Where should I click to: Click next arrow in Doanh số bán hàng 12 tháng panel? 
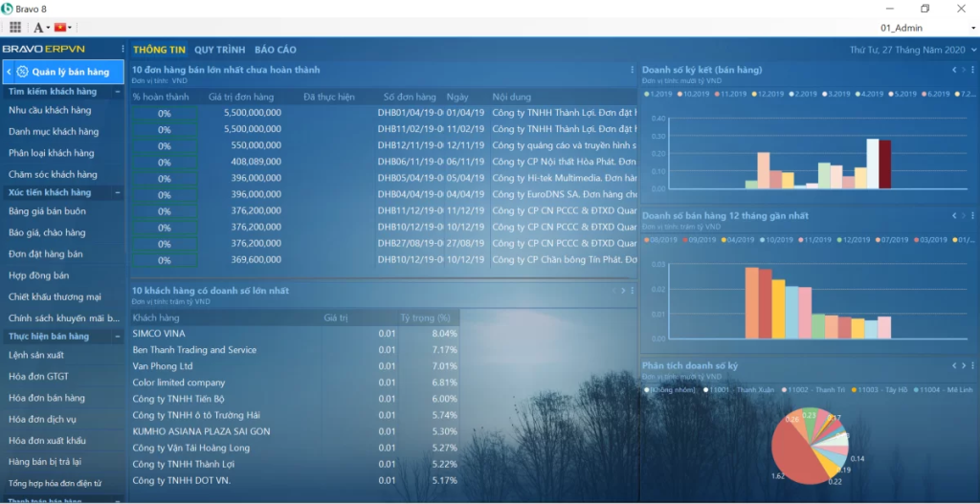click(964, 216)
